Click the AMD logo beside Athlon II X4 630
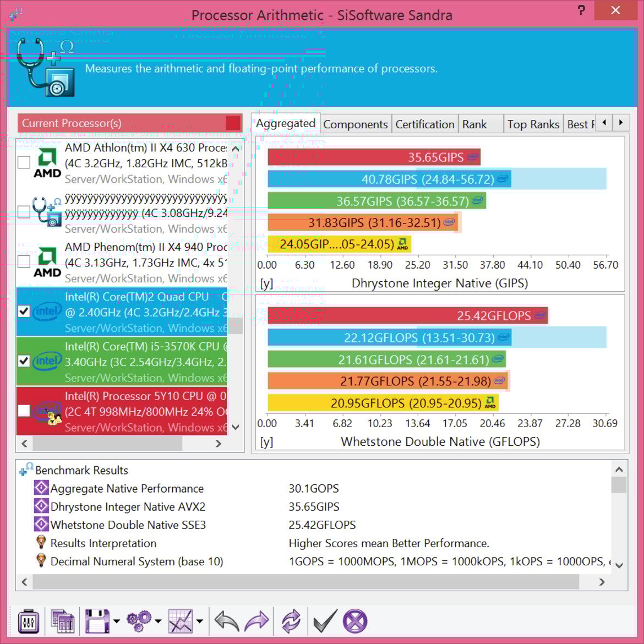The height and width of the screenshot is (644, 644). 47,163
